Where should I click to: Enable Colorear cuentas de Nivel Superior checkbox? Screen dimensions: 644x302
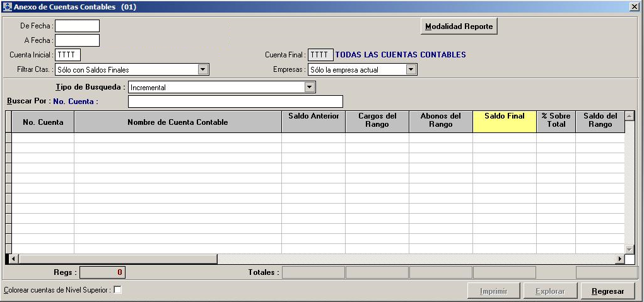tap(117, 290)
